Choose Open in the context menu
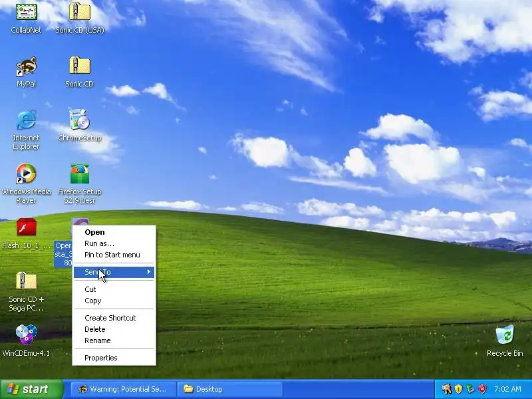The image size is (532, 399). 114,232
